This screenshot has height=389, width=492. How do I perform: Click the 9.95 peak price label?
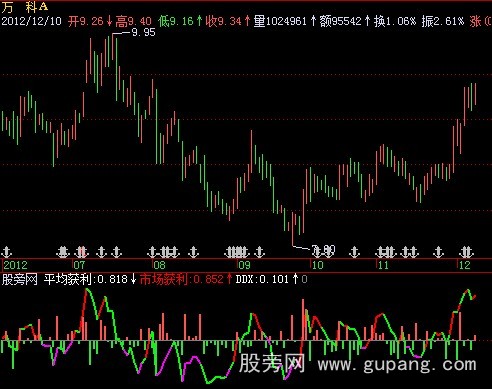[143, 32]
